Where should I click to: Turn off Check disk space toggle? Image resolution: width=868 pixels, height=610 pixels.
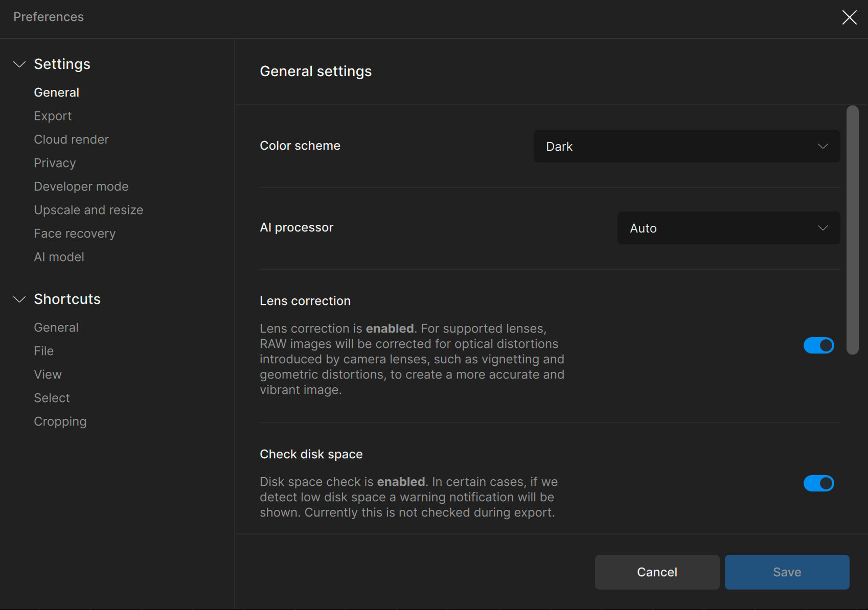tap(818, 483)
